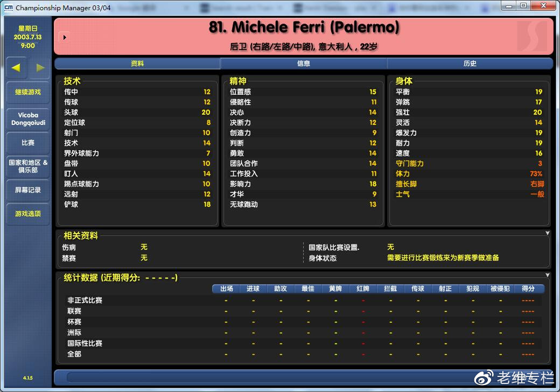Click the 守门能力 attribute row

coord(469,163)
